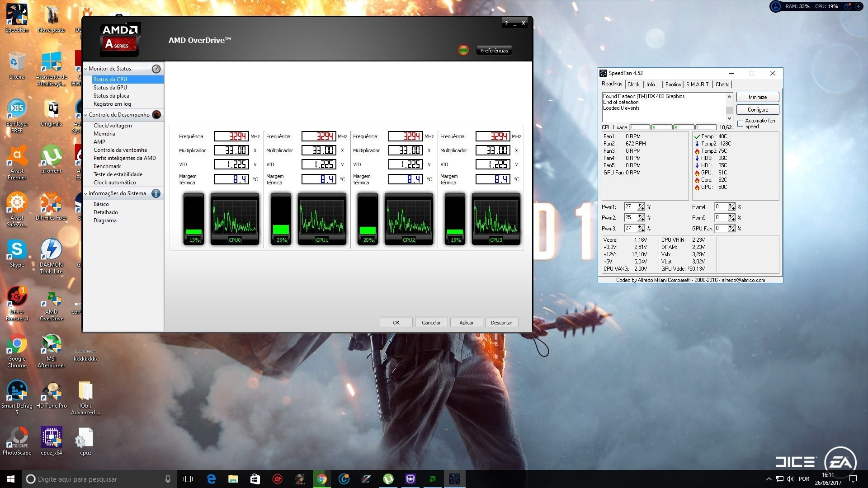Screen dimensions: 868x488
Task: Click Monitor de Status gauge icon
Action: pos(156,69)
